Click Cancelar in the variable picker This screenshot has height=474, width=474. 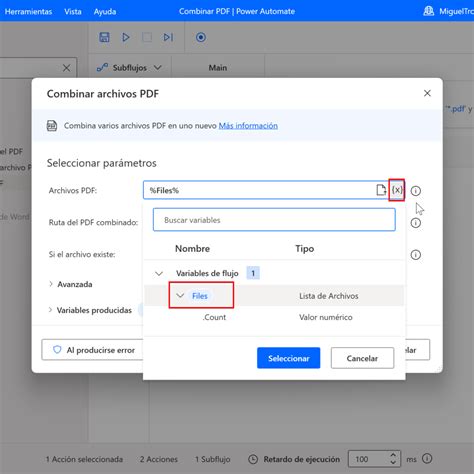(362, 358)
